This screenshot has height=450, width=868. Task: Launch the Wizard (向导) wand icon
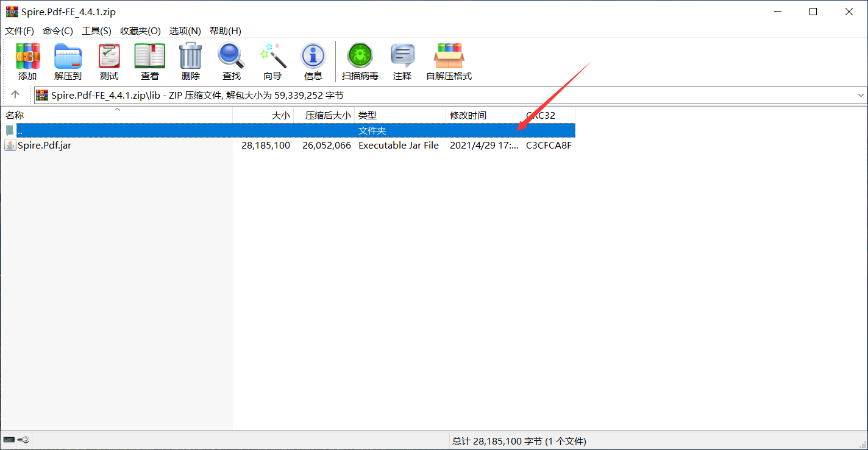pos(272,62)
